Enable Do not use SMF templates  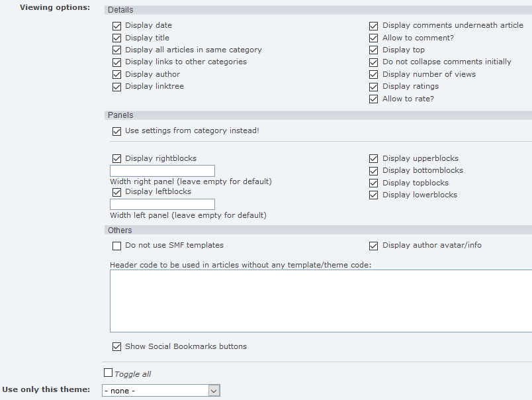coord(117,246)
